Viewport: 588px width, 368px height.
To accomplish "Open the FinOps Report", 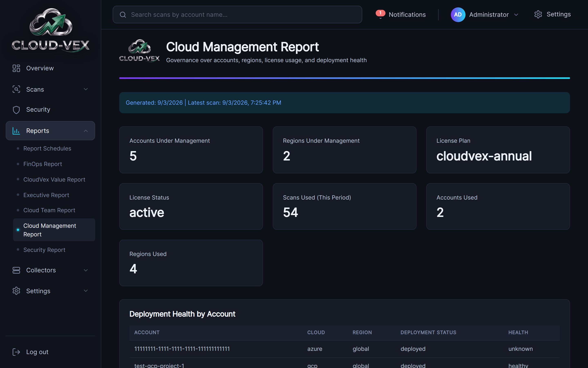I will pyautogui.click(x=42, y=164).
